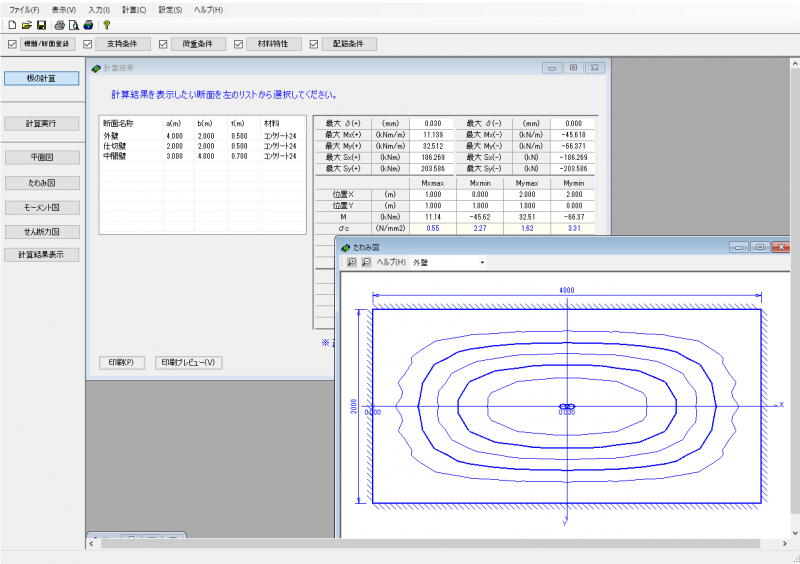Click the Open file folder icon

click(27, 24)
